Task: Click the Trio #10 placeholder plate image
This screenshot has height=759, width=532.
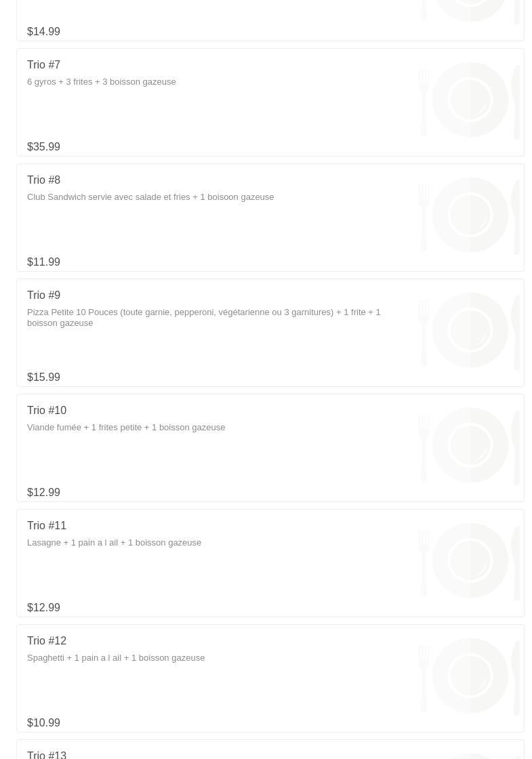Action: click(469, 445)
